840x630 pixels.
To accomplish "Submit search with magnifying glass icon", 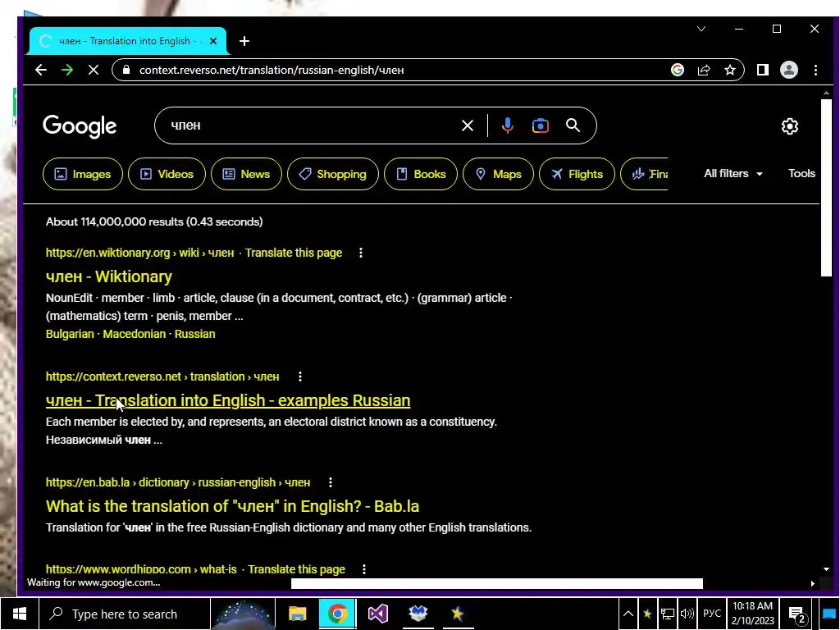I will click(573, 126).
